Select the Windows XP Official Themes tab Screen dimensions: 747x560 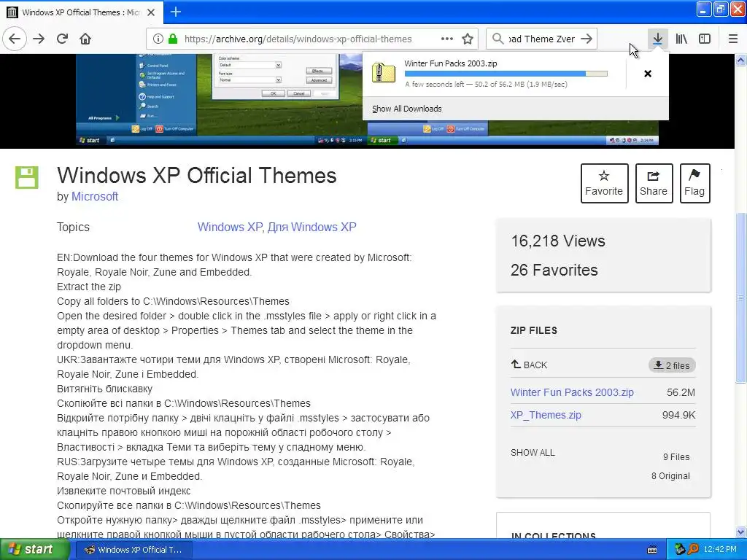tap(81, 12)
